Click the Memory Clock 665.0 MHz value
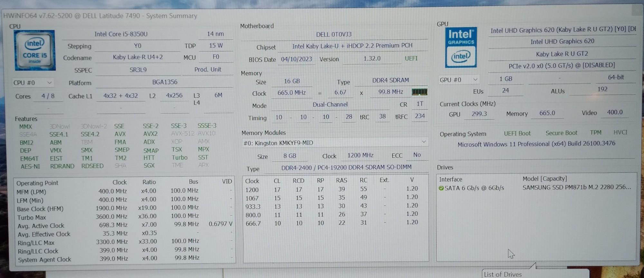Image resolution: width=644 pixels, height=278 pixels. [291, 93]
